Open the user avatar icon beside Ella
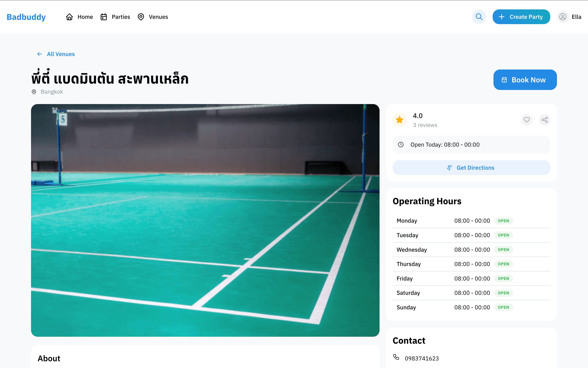The width and height of the screenshot is (588, 368). pos(563,17)
